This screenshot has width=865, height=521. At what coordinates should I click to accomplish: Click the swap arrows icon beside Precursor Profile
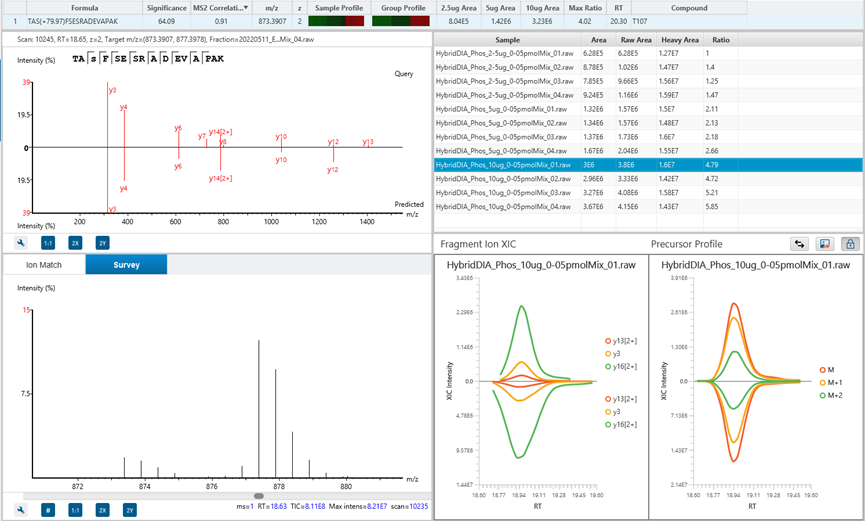tap(799, 244)
